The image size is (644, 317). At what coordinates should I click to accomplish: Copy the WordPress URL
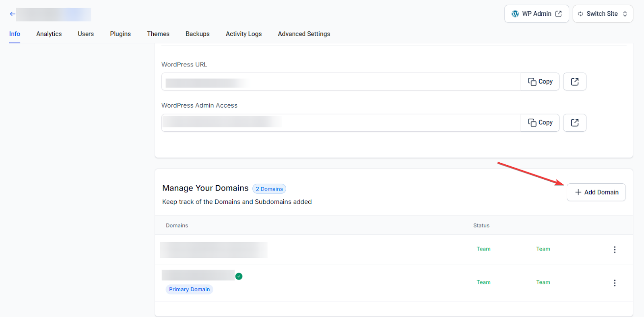[x=540, y=82]
